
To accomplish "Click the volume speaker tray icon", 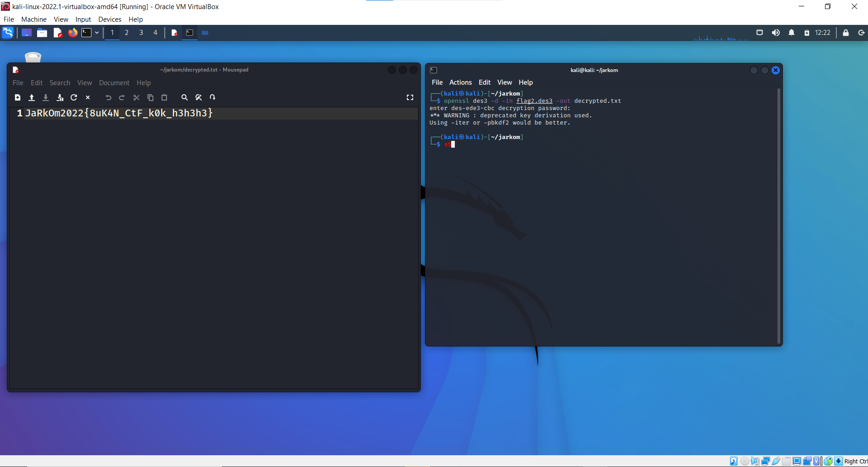I will (776, 33).
